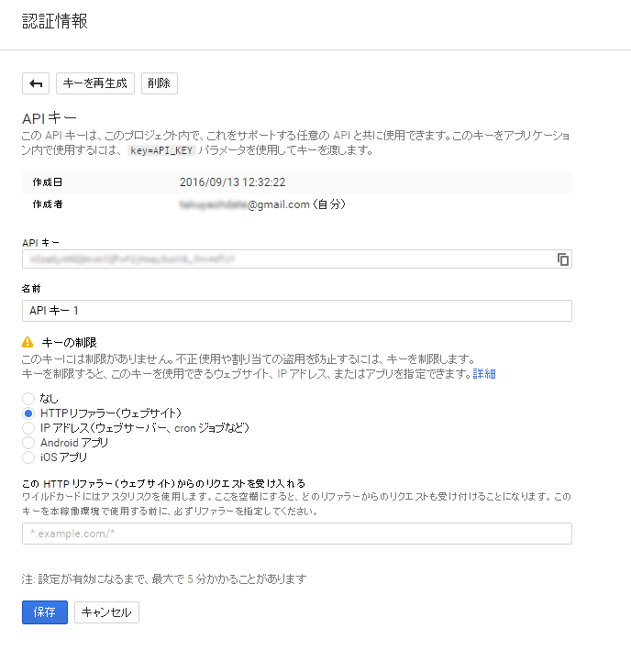Open the 詳細 details link
The image size is (631, 672).
tap(484, 374)
